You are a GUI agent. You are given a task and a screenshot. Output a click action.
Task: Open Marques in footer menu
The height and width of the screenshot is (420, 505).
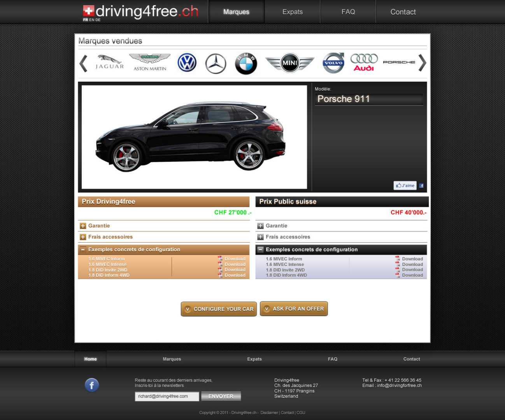(172, 359)
